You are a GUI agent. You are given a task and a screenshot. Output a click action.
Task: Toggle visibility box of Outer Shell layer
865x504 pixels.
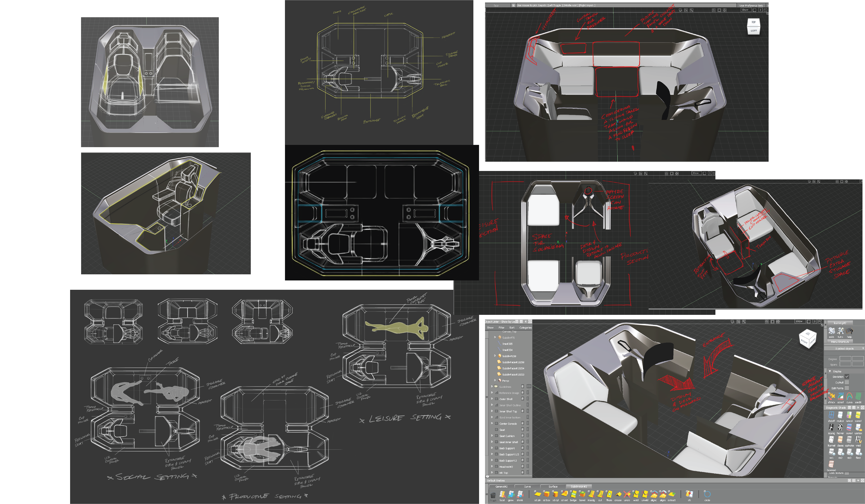point(496,399)
